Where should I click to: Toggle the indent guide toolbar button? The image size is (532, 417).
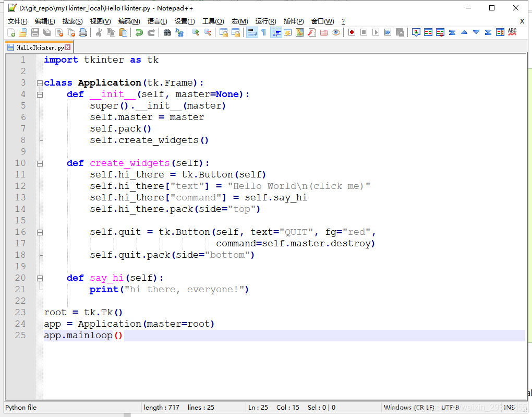[276, 32]
